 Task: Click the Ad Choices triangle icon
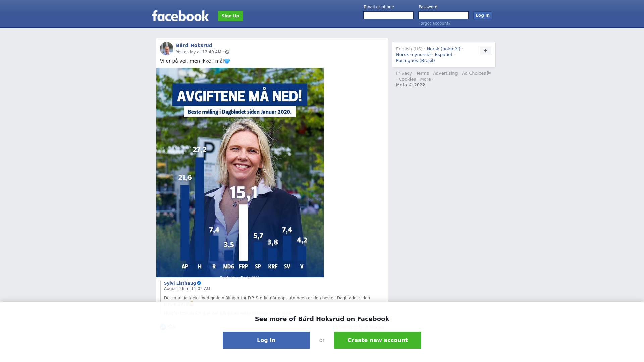pyautogui.click(x=489, y=73)
